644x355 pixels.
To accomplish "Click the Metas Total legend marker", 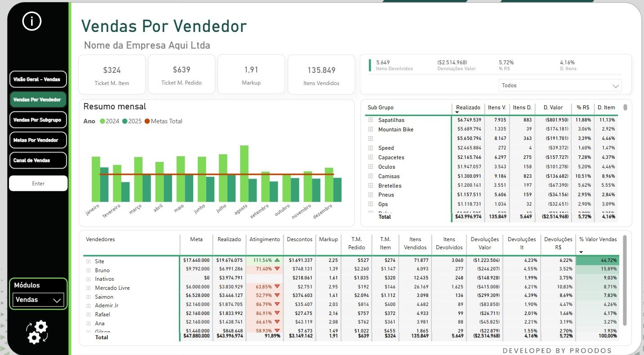I will 147,121.
